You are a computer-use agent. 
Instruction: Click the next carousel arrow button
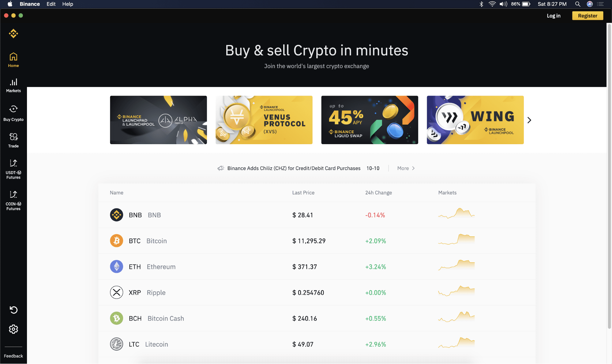point(529,120)
